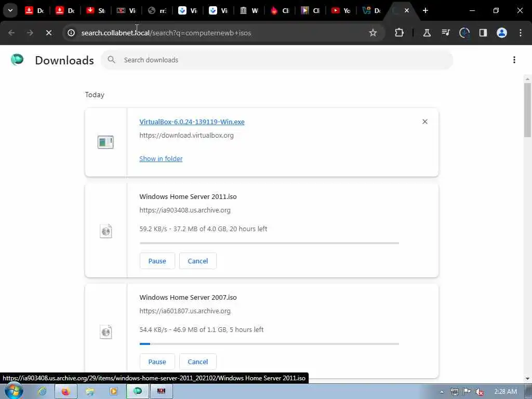
Task: View site information icon in address bar
Action: point(71,33)
